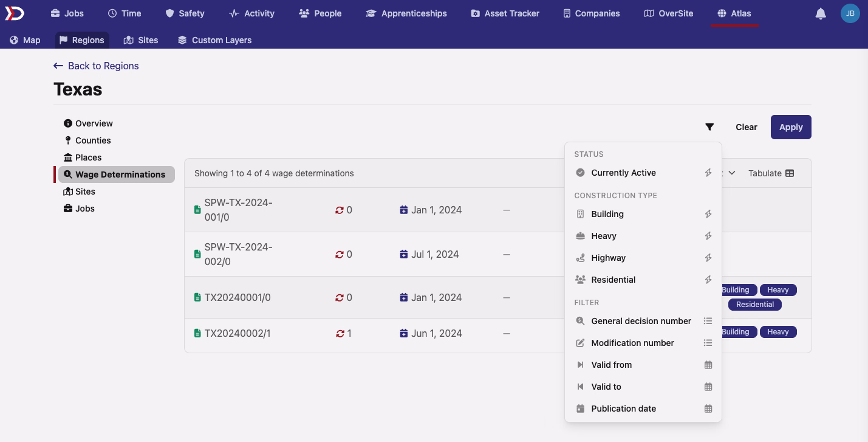
Task: Open the Time navigation tab
Action: [125, 13]
